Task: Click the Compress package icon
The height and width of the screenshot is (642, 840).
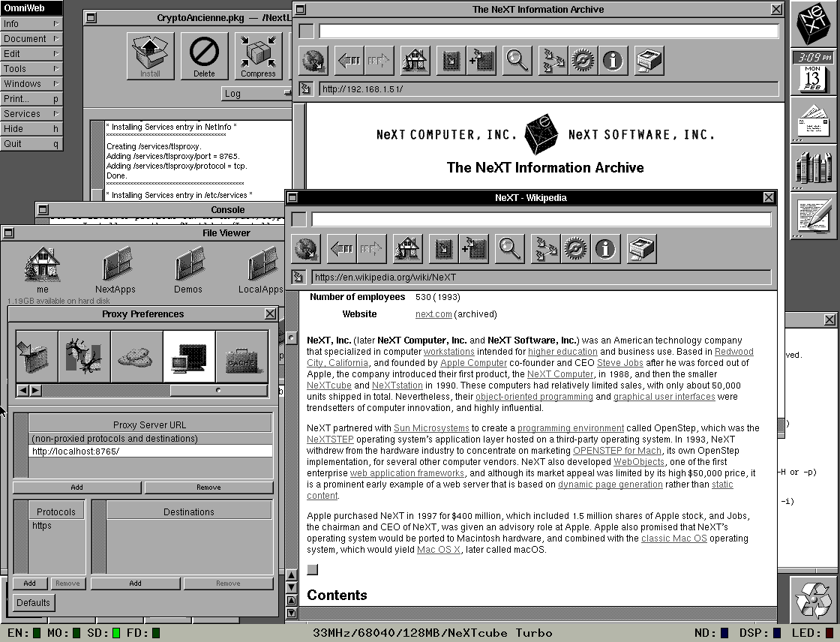Action: tap(259, 55)
